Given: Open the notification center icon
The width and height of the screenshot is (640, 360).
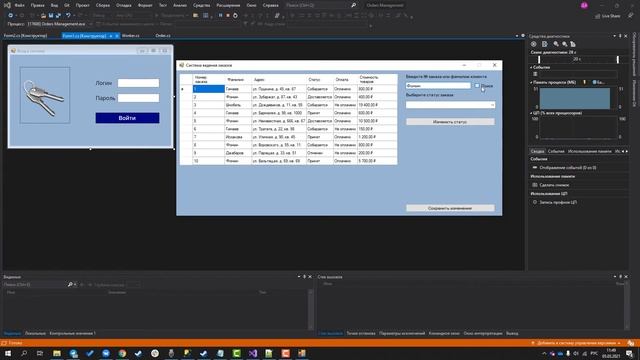Looking at the screenshot, I should pyautogui.click(x=630, y=353).
